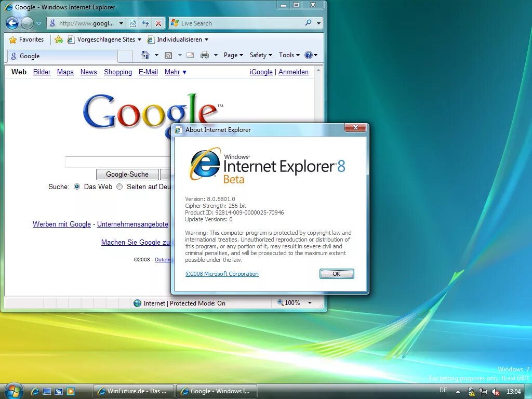Select the Google browser tab
Image resolution: width=532 pixels, height=399 pixels.
[62, 56]
